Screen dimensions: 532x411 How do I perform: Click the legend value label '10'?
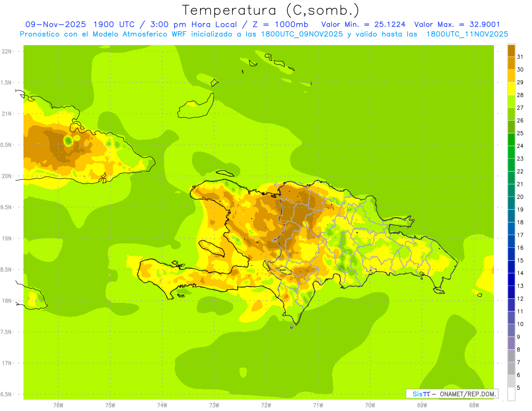click(x=520, y=324)
